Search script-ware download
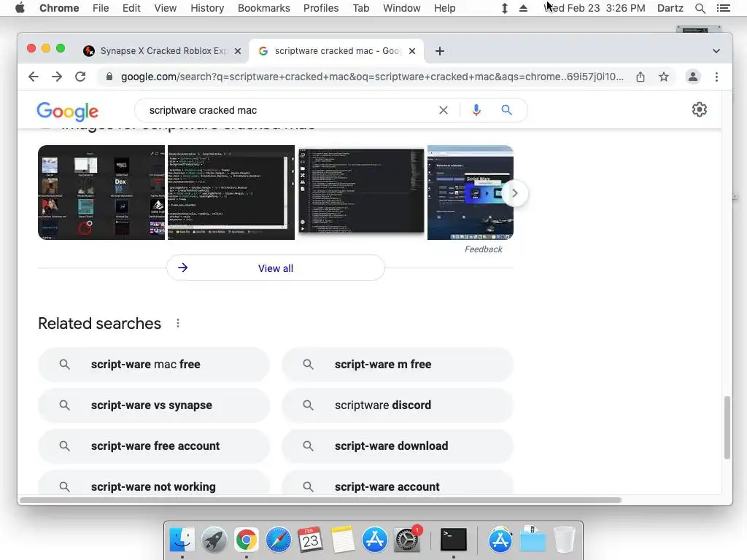 click(x=398, y=446)
